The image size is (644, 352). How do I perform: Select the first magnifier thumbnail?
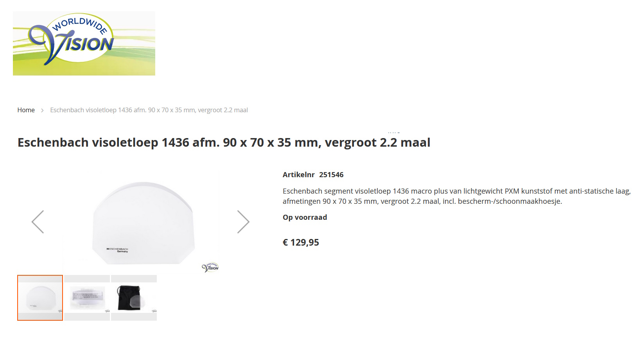[x=40, y=298]
